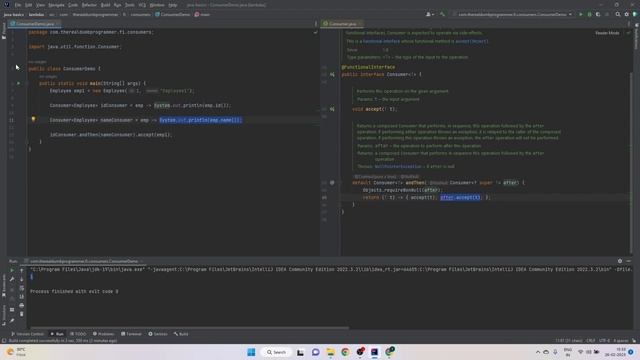Click the Run button in the top toolbar

pos(580,14)
